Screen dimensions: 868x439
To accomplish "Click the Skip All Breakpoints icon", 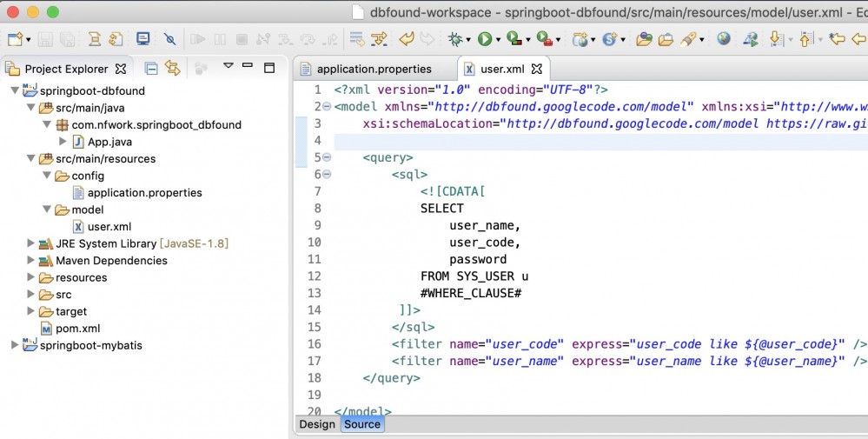I will (169, 39).
